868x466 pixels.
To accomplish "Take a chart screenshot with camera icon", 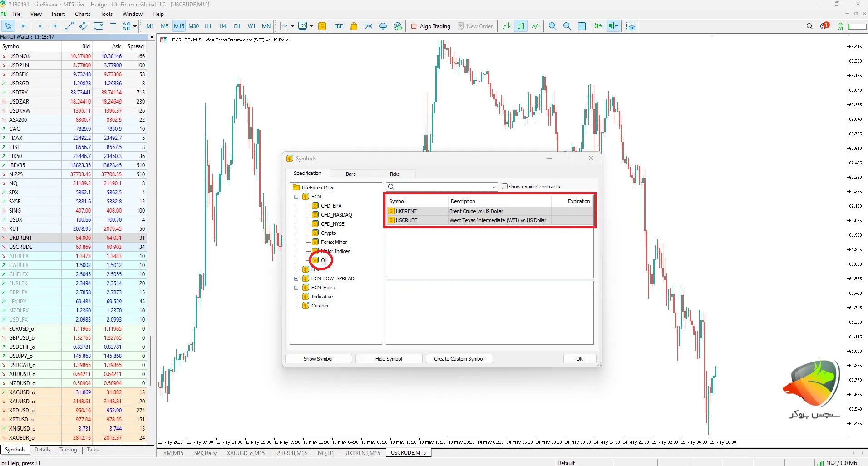I will 631,26.
